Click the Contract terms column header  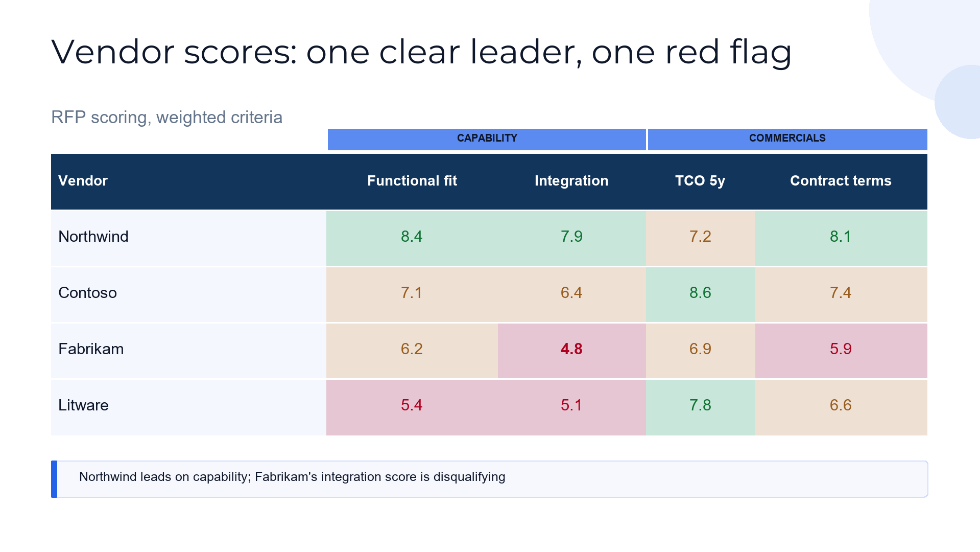coord(841,181)
